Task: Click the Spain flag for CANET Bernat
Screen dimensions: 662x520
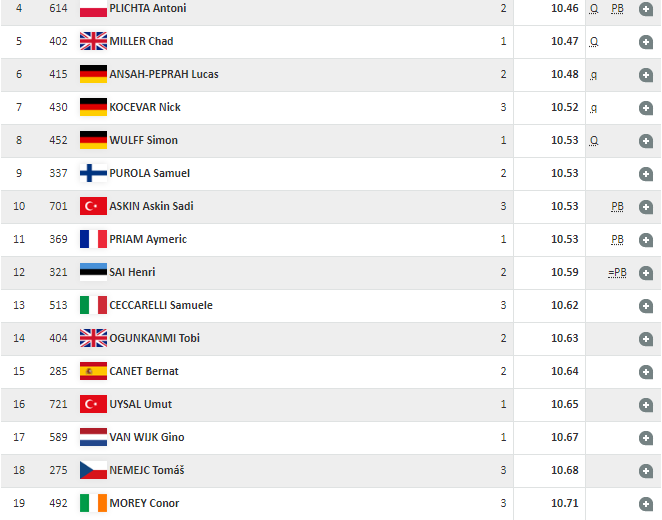Action: pyautogui.click(x=93, y=371)
